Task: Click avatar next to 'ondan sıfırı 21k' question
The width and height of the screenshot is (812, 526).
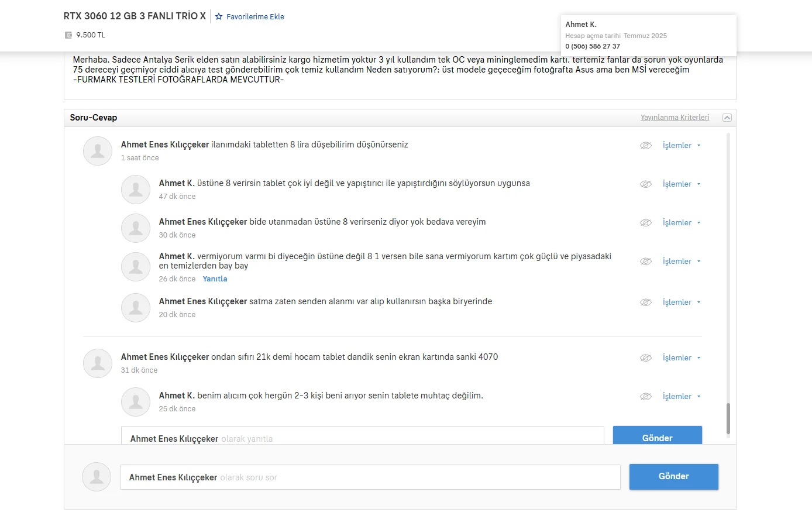Action: pos(98,363)
